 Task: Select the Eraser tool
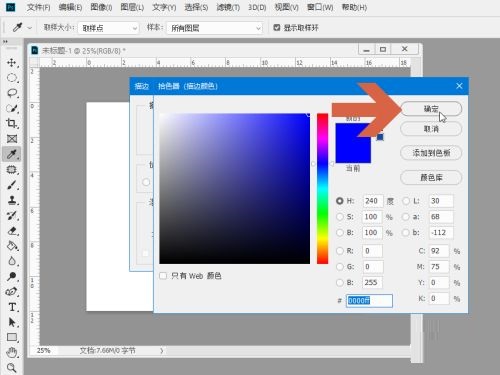pos(12,231)
